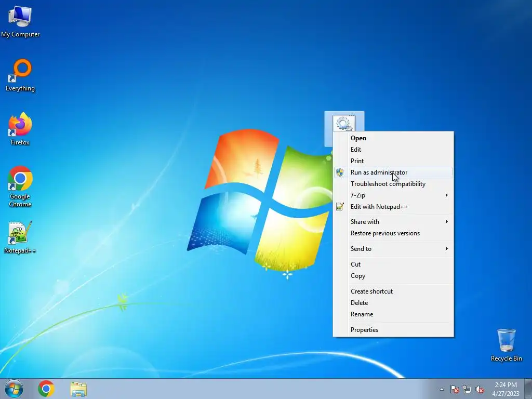Select the Recycle Bin icon

[x=506, y=345]
